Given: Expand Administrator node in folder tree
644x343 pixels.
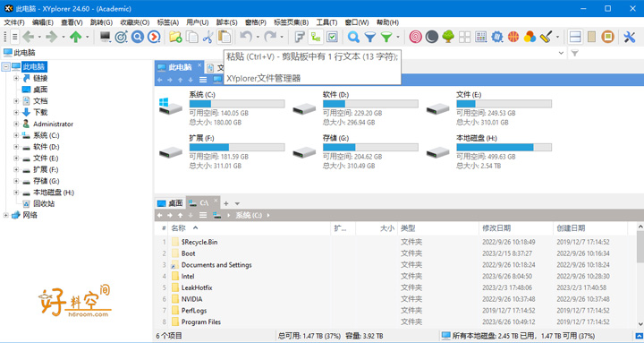Looking at the screenshot, I should [x=16, y=124].
